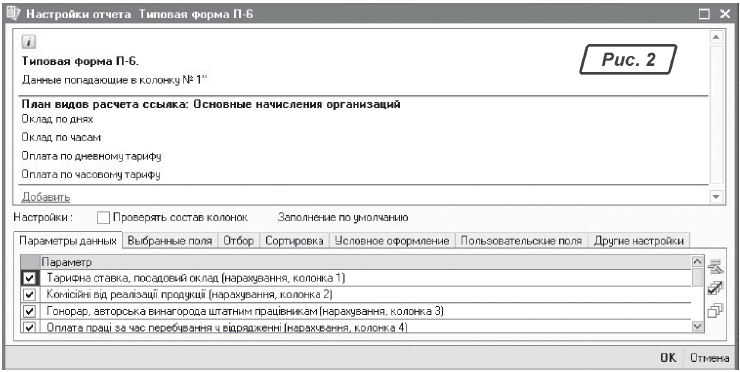This screenshot has width=740, height=372.
Task: Click the Отмена button
Action: coord(710,358)
